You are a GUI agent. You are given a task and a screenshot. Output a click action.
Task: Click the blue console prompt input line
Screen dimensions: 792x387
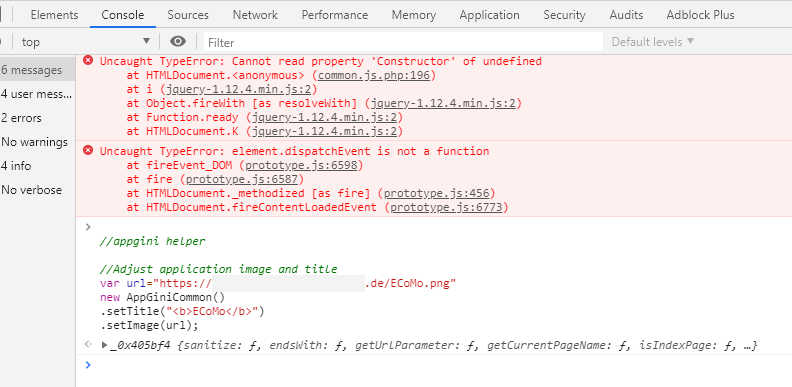434,365
